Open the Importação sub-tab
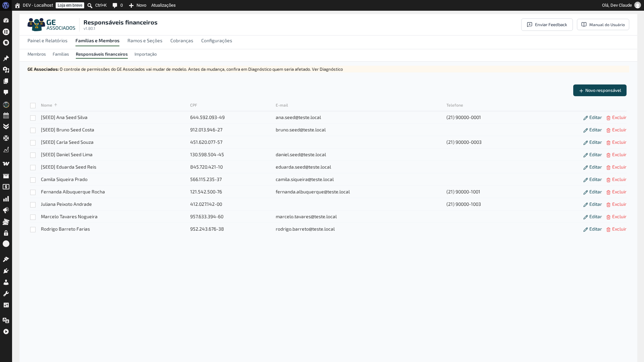Viewport: 644px width, 362px height. click(x=146, y=54)
